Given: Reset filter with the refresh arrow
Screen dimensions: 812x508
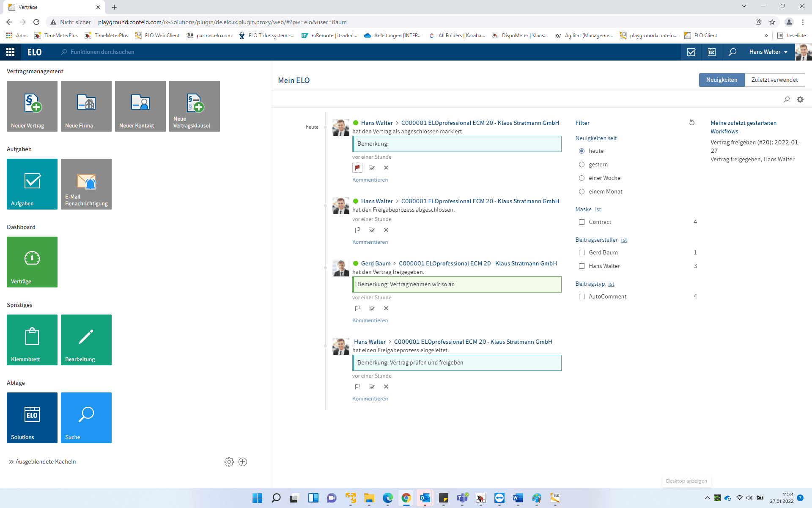Looking at the screenshot, I should 692,123.
